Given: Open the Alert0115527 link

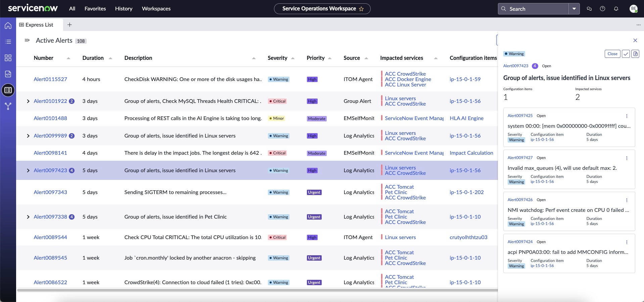Looking at the screenshot, I should click(x=50, y=79).
